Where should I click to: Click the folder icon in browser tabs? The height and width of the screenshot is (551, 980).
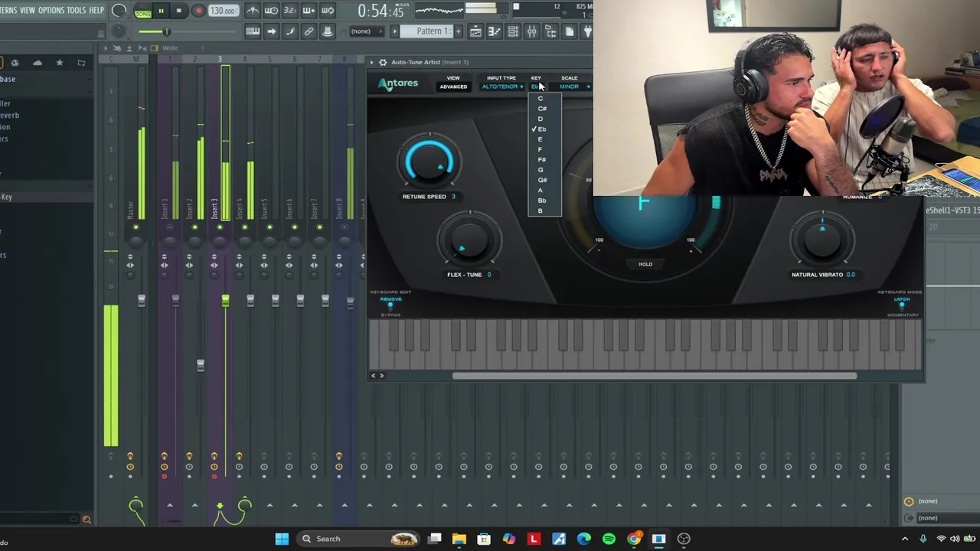click(82, 63)
